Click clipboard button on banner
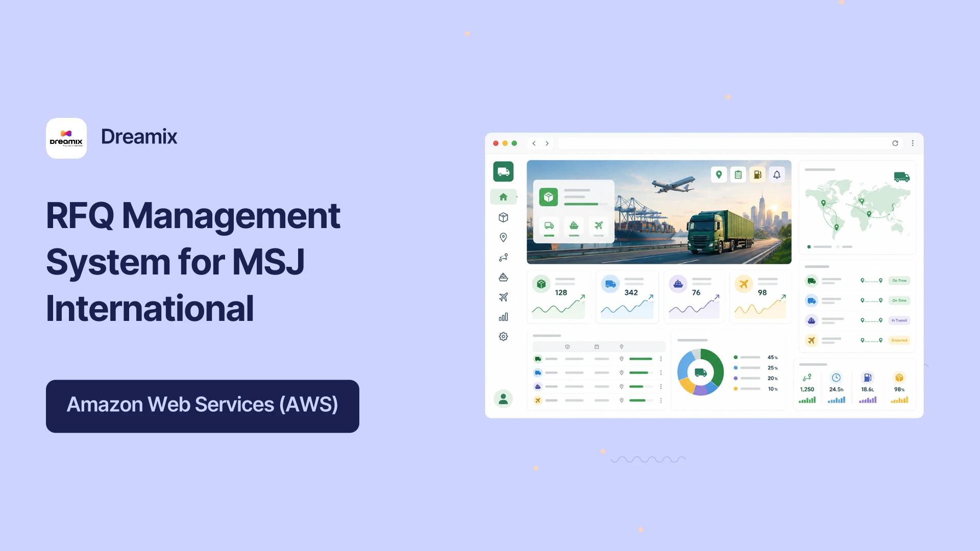The width and height of the screenshot is (980, 551). point(738,175)
